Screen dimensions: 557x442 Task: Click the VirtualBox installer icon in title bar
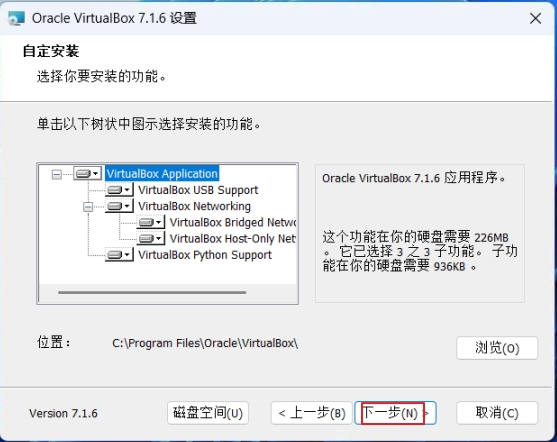[x=16, y=18]
